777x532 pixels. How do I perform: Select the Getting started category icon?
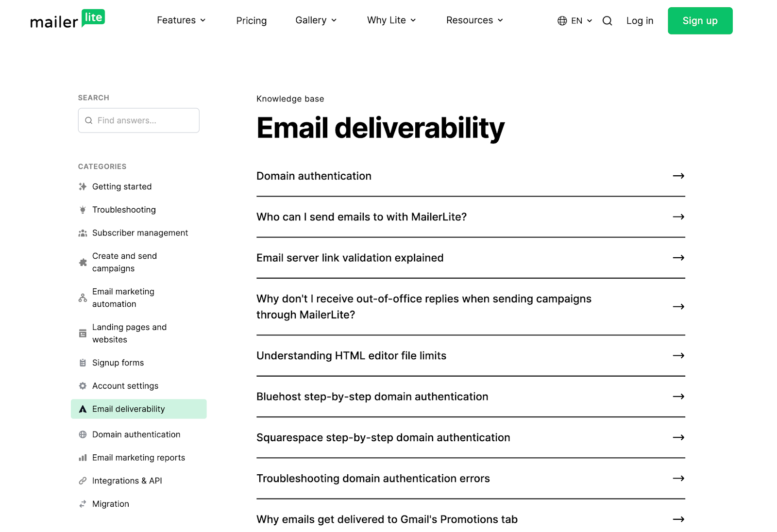pyautogui.click(x=83, y=186)
